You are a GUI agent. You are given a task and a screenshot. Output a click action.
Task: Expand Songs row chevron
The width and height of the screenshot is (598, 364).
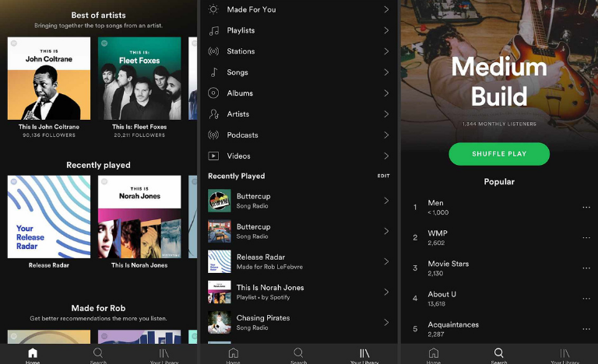pos(386,72)
